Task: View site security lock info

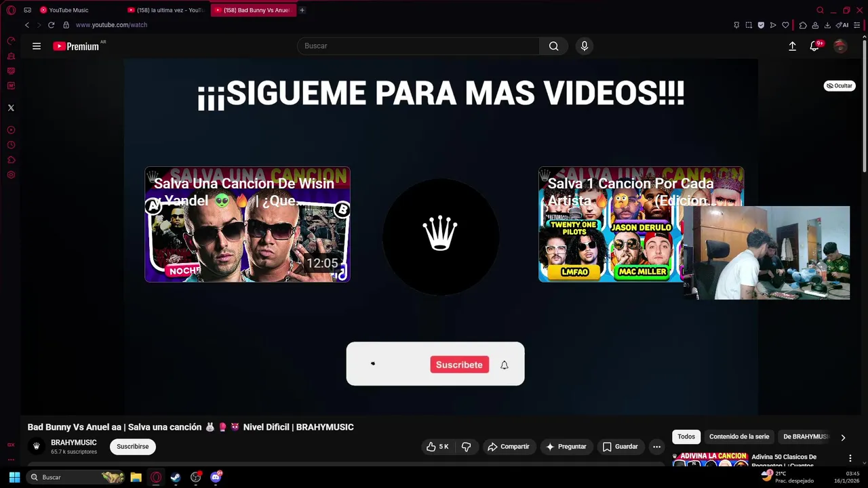Action: pyautogui.click(x=66, y=25)
